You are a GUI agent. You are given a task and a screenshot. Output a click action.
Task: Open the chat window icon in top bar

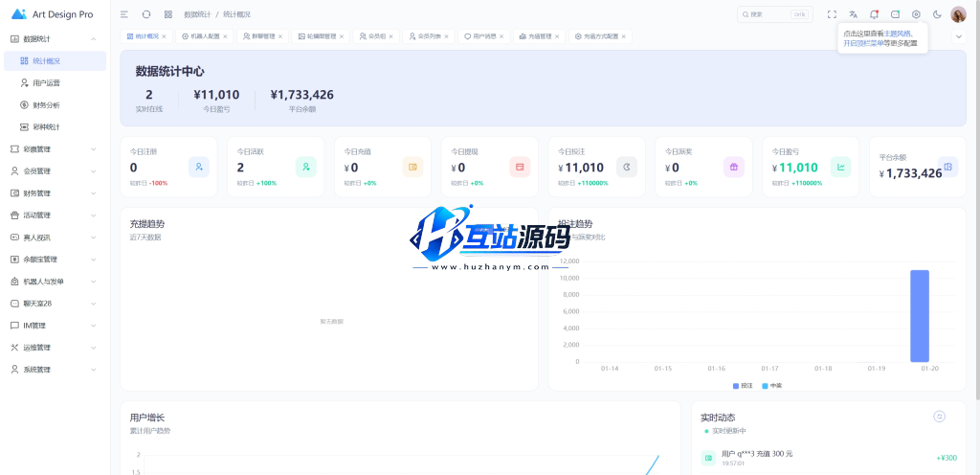tap(895, 14)
